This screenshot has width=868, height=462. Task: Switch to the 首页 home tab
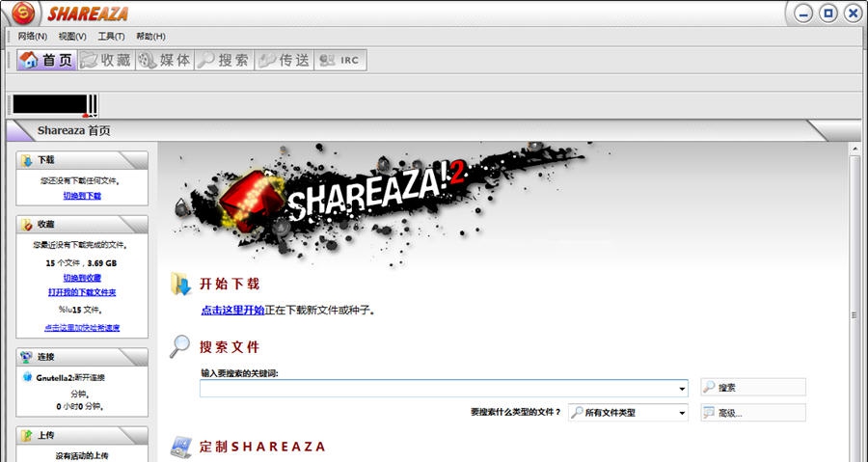click(46, 61)
